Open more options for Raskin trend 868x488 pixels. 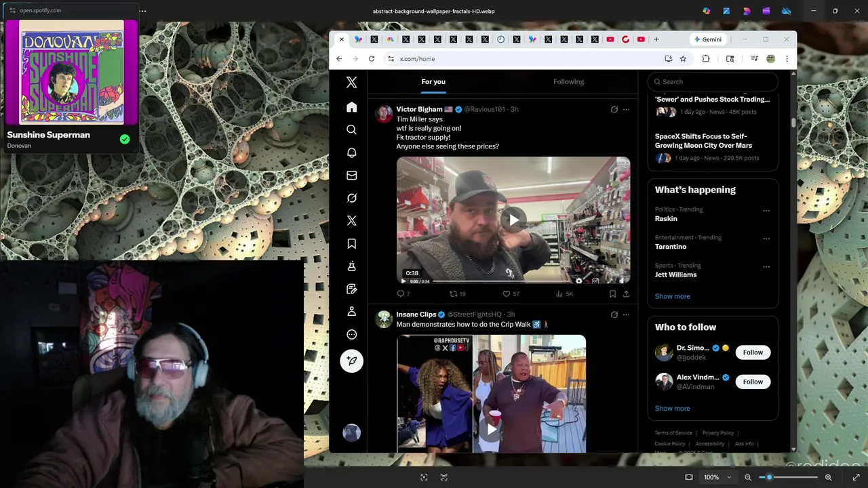click(x=766, y=211)
